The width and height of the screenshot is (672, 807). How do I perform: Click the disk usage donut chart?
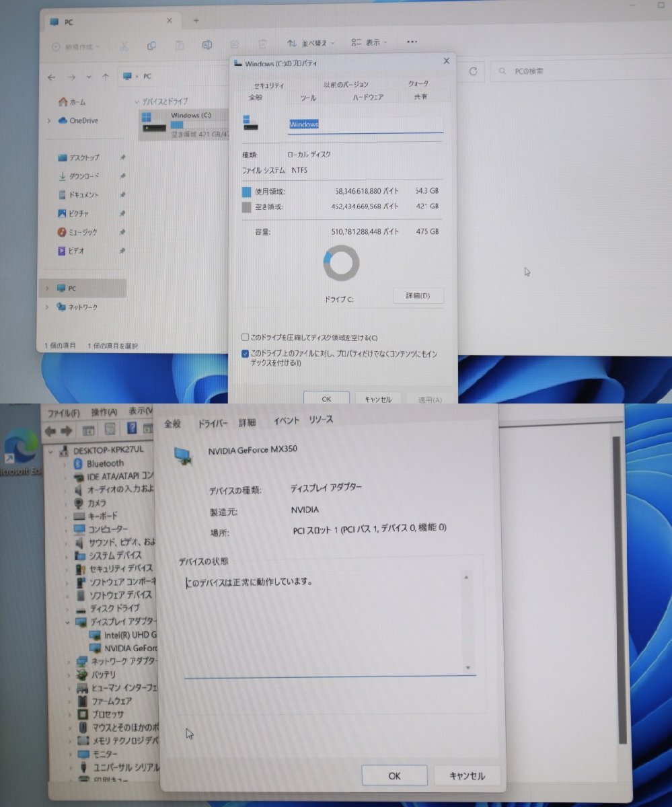coord(340,264)
